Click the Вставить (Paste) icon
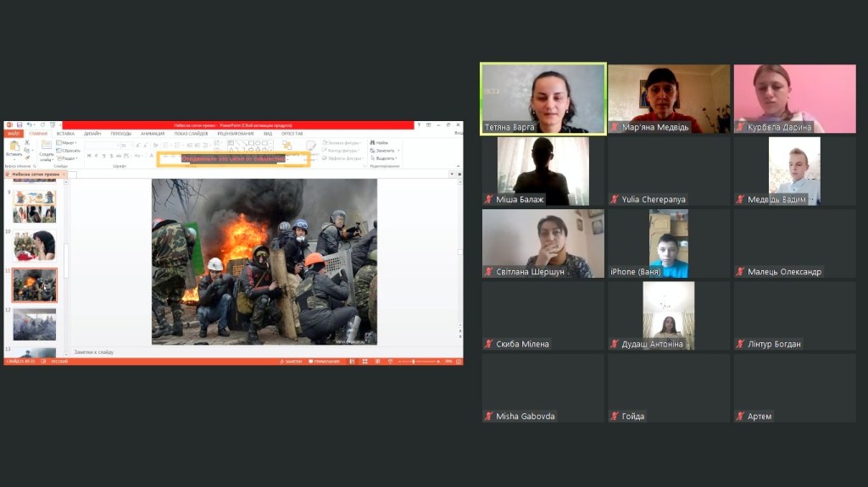 [x=14, y=147]
